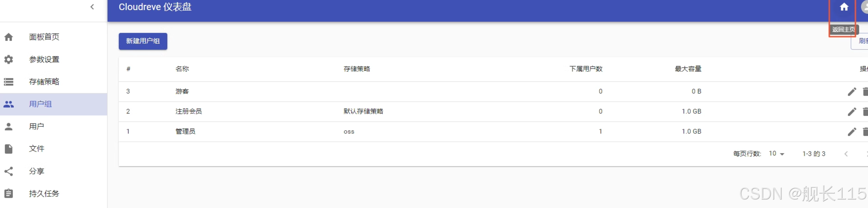Go to the previous page with the left arrow

point(846,154)
